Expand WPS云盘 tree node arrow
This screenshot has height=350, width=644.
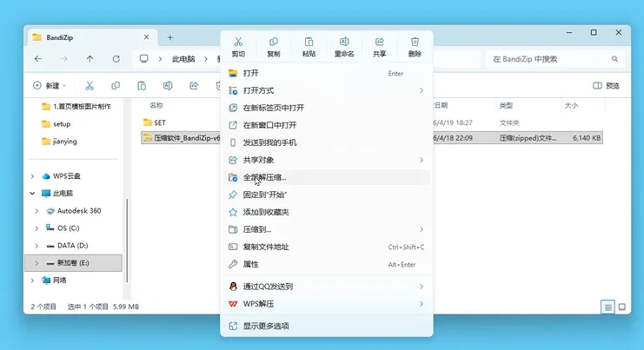pos(32,176)
